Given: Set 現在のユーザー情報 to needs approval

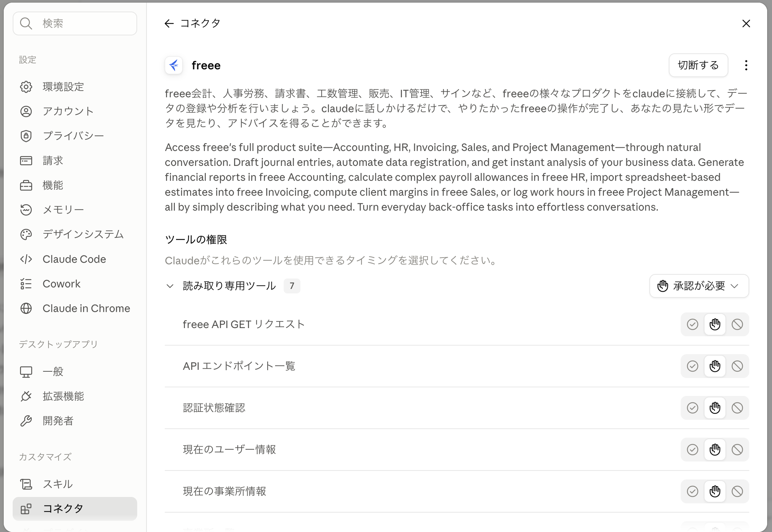Looking at the screenshot, I should pyautogui.click(x=715, y=450).
